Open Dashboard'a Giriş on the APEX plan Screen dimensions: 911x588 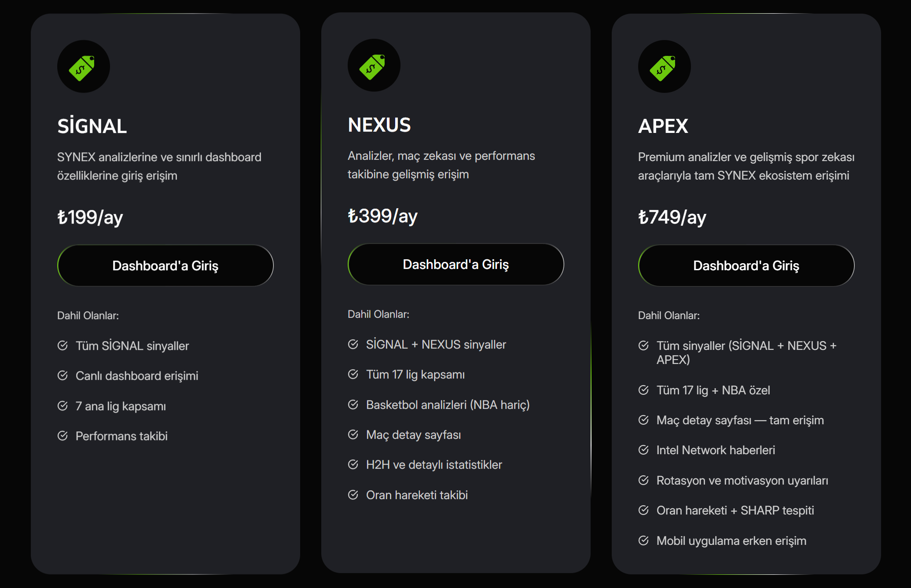pyautogui.click(x=746, y=265)
